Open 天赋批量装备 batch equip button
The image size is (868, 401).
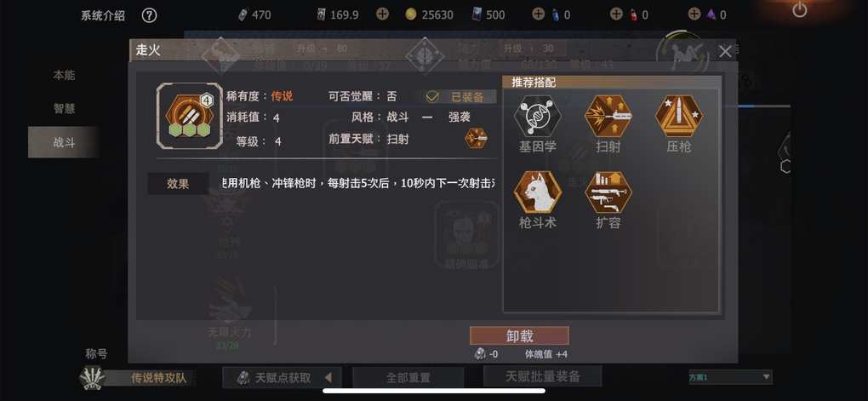click(x=543, y=376)
